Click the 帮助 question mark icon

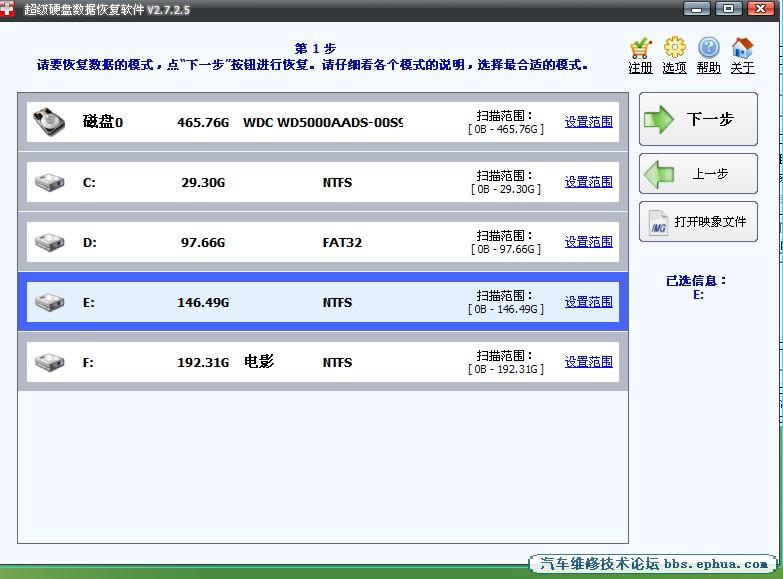[709, 48]
